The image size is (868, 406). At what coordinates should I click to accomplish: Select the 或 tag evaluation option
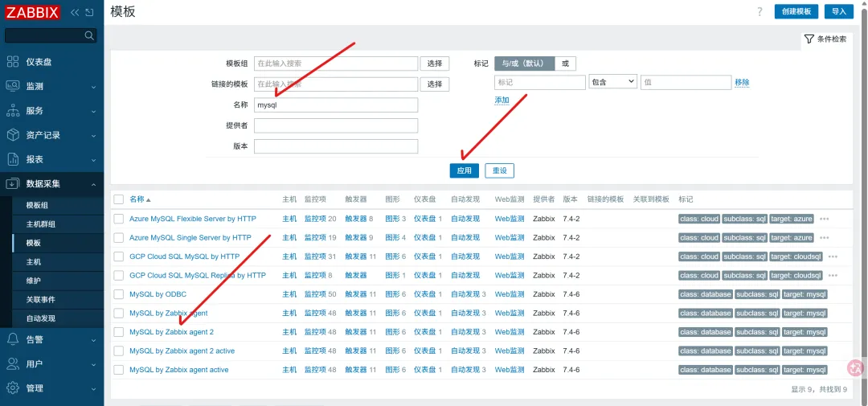(565, 64)
